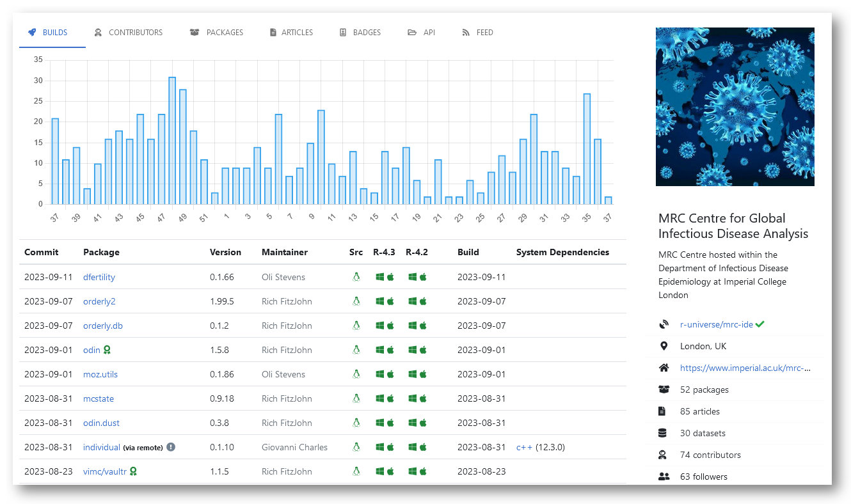Click the Windows R-4.2 icon for moz.utils
The height and width of the screenshot is (504, 851).
point(412,374)
